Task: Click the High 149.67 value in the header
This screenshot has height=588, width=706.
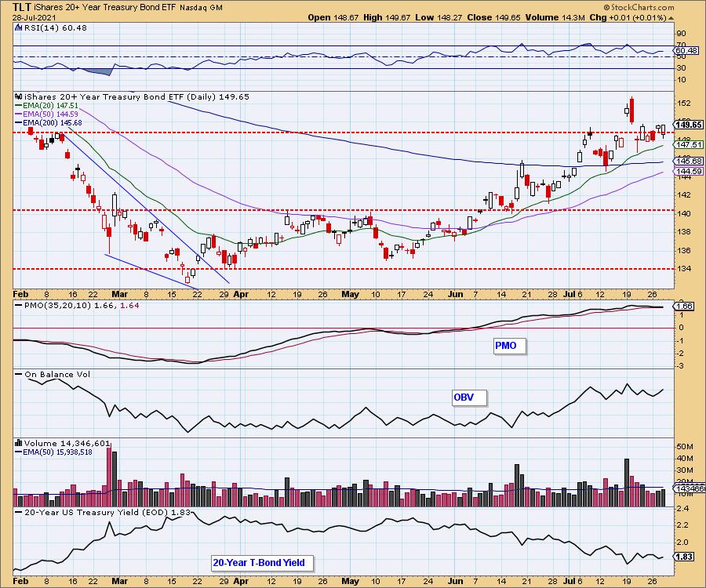Action: pyautogui.click(x=387, y=17)
